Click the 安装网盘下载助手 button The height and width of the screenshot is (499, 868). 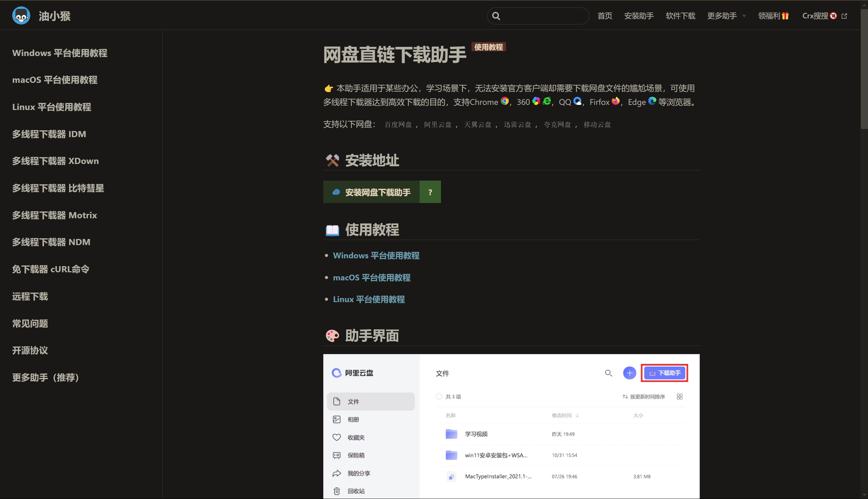point(371,192)
